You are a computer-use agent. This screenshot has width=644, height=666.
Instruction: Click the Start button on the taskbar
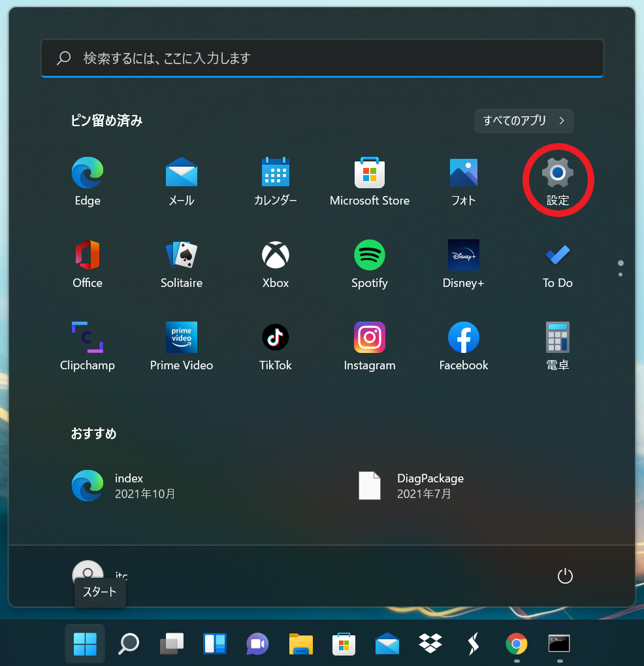tap(85, 644)
